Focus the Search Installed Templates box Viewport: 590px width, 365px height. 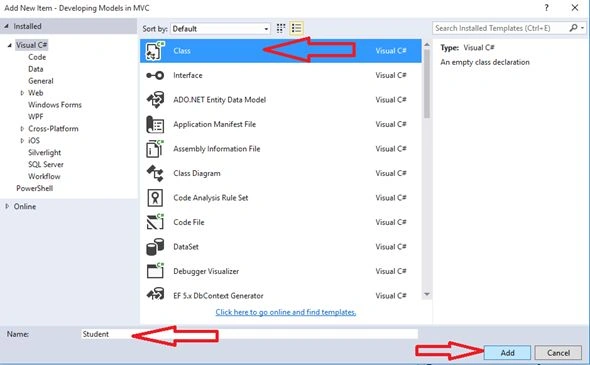500,28
